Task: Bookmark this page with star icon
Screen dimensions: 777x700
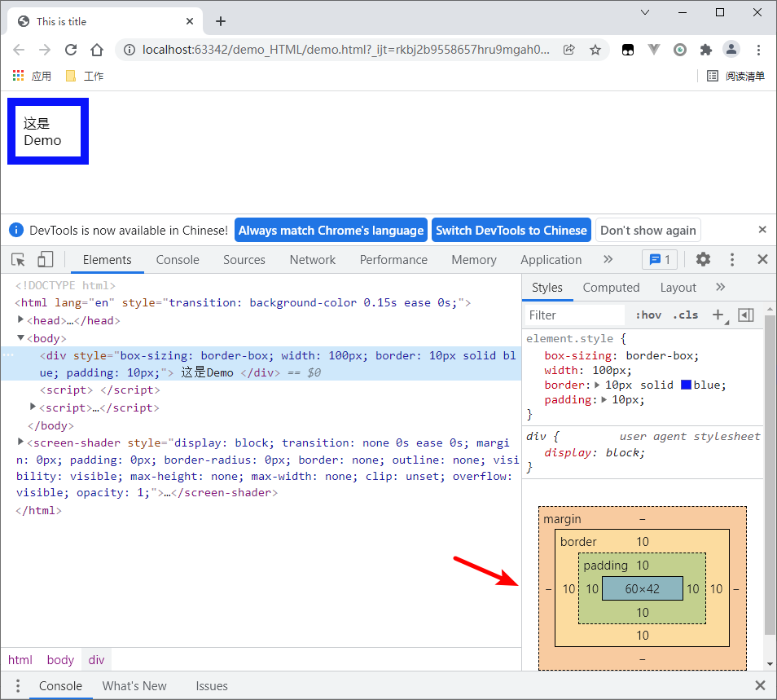Action: [x=595, y=50]
